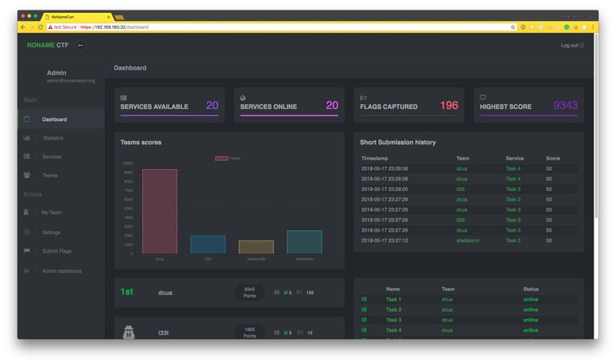Toggle the Points legend swatch in chart
The height and width of the screenshot is (364, 616).
pos(221,158)
